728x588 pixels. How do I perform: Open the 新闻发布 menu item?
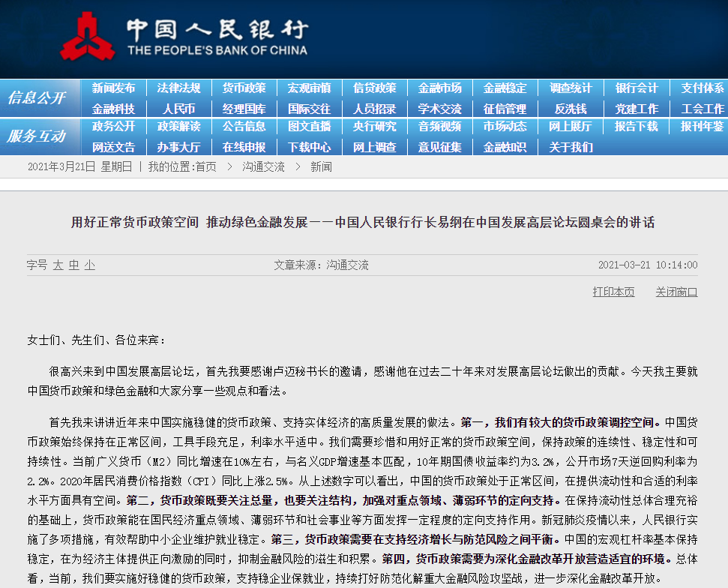coord(113,88)
